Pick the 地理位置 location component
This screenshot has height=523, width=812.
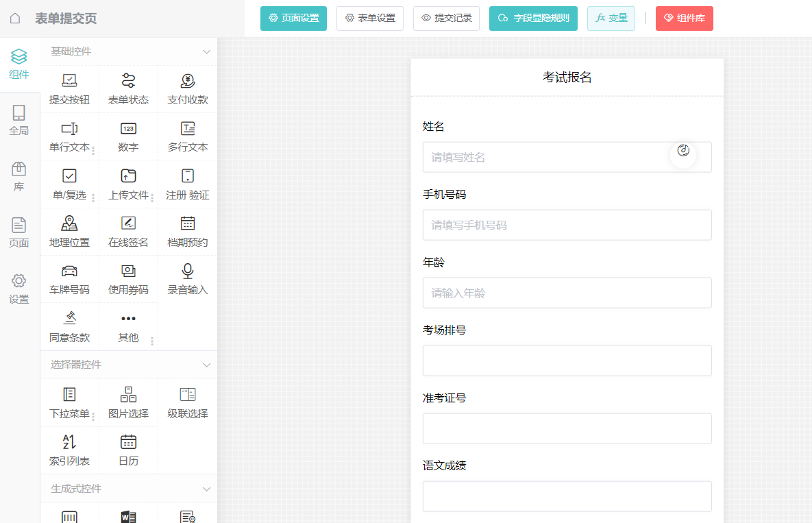[69, 232]
